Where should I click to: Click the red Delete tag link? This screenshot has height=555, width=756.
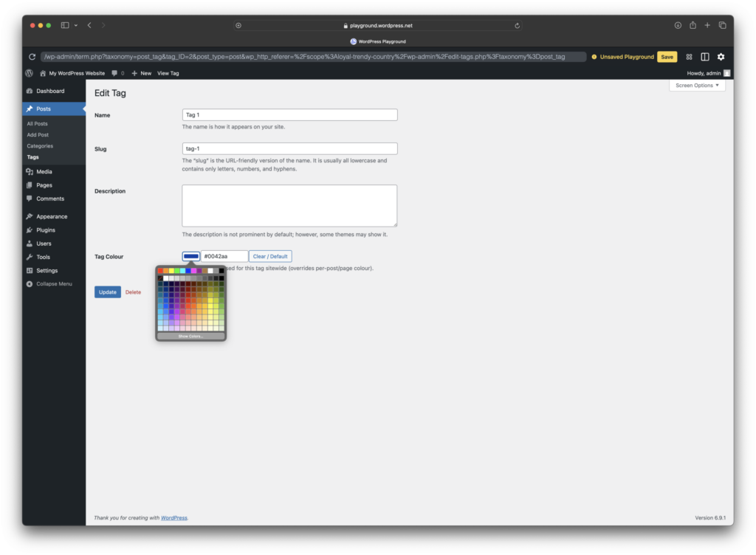point(133,292)
